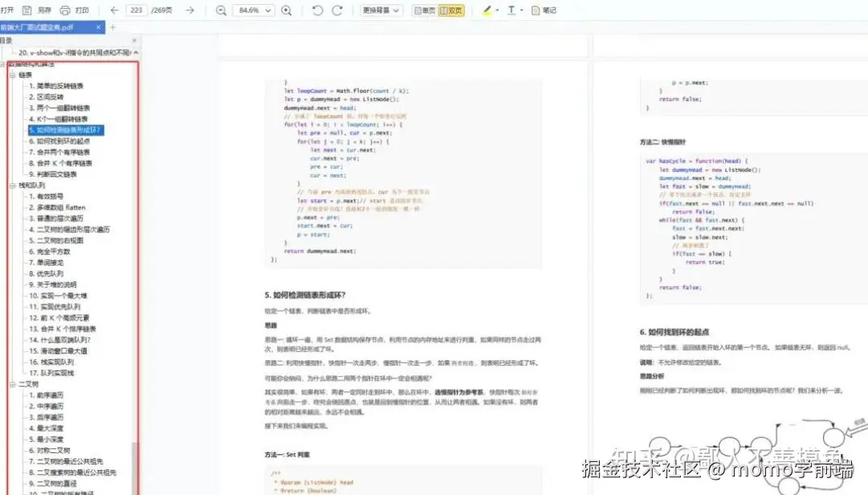Open outline item 3. 普通的层次遍历
This screenshot has height=495, width=868.
click(56, 219)
